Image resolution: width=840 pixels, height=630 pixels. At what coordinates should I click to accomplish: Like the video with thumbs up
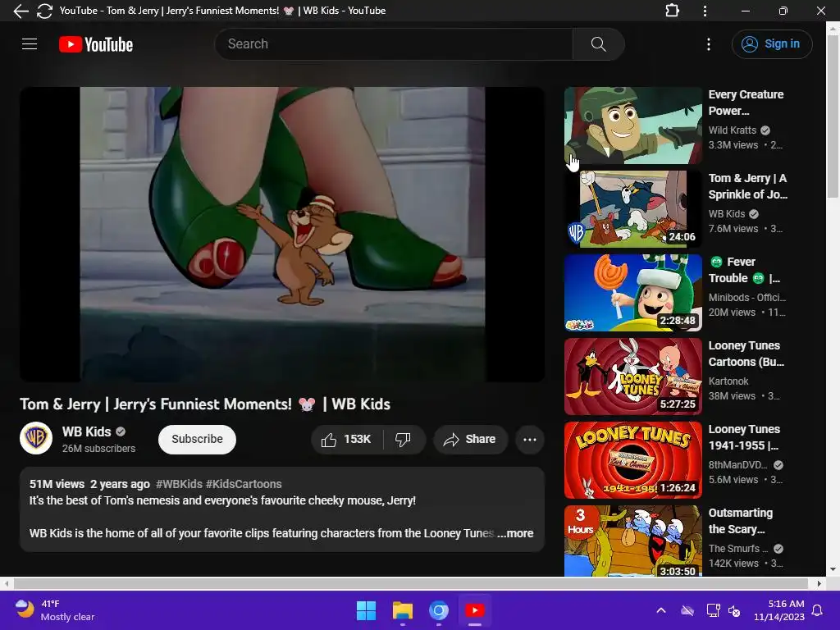point(347,440)
